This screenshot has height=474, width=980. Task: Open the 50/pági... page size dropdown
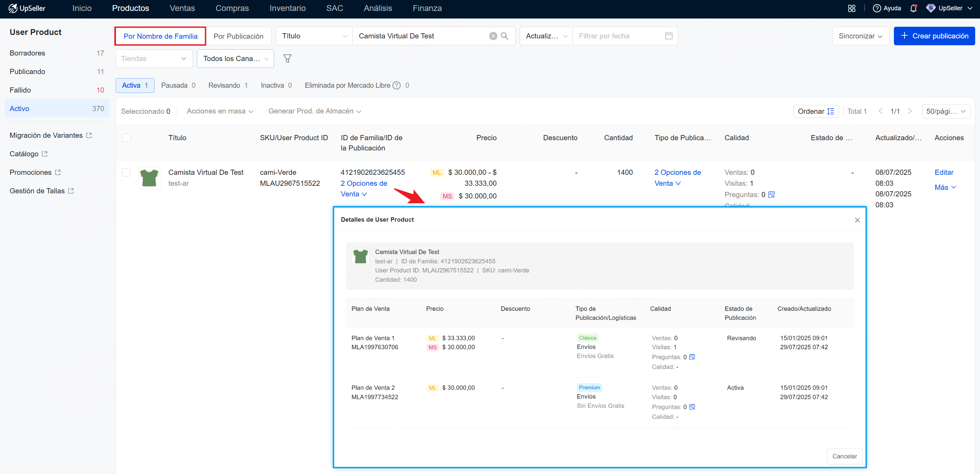click(946, 111)
